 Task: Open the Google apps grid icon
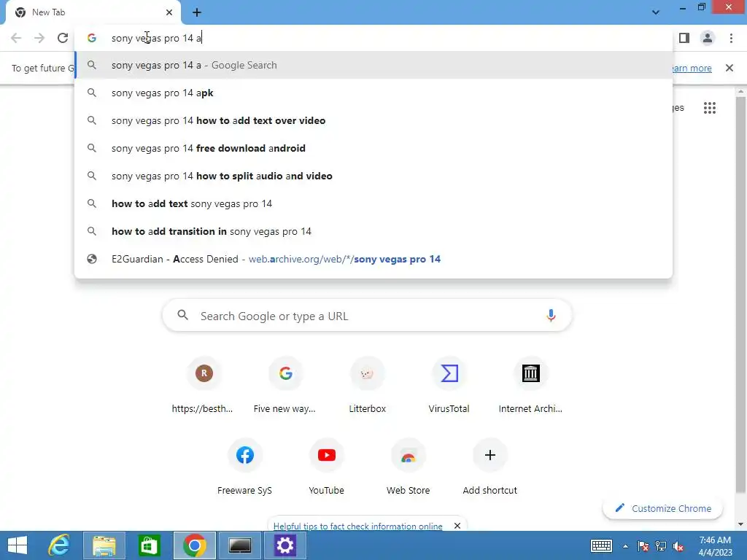click(x=710, y=108)
